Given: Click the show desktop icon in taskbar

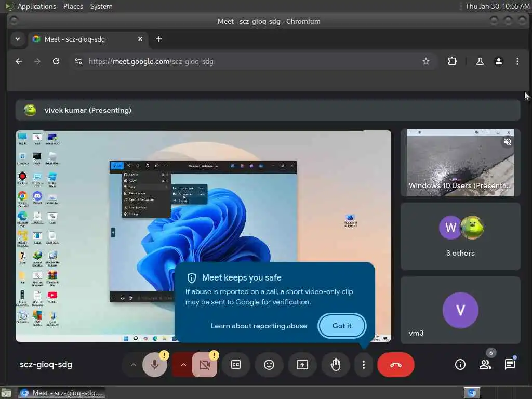Looking at the screenshot, I should pyautogui.click(x=6, y=393).
